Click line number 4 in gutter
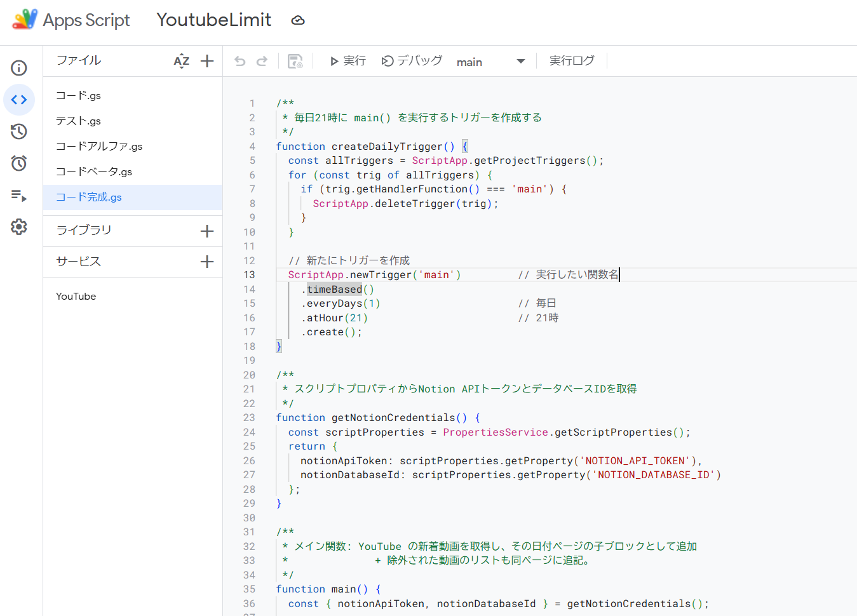Screen dimensions: 857x616 252,147
